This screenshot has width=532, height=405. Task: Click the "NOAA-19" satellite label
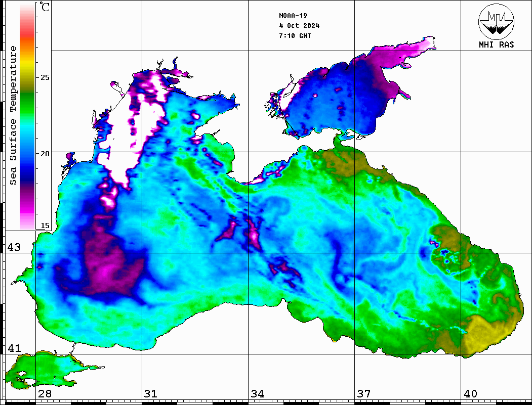pyautogui.click(x=293, y=16)
